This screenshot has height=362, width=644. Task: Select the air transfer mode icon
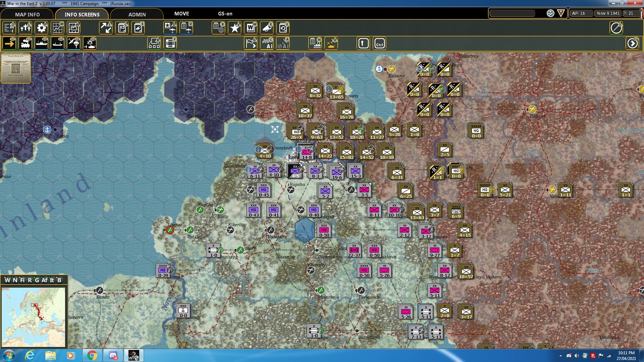[x=73, y=43]
